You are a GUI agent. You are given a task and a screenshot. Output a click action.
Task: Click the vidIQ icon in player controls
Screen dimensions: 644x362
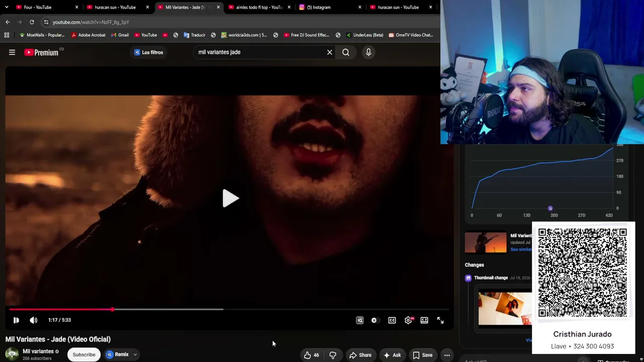click(360, 320)
